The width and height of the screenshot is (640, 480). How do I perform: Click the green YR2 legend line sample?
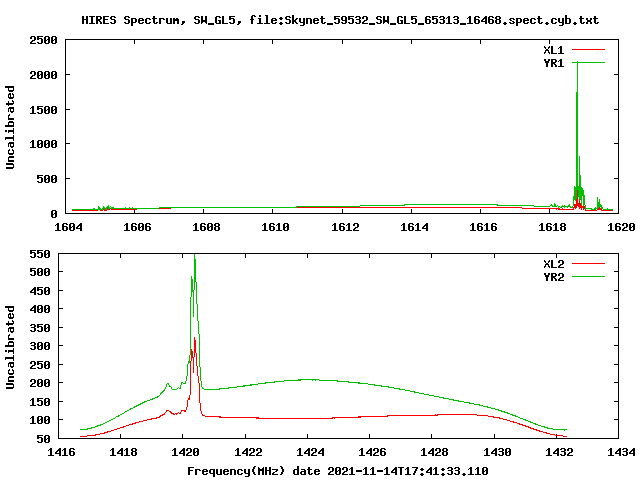(588, 277)
